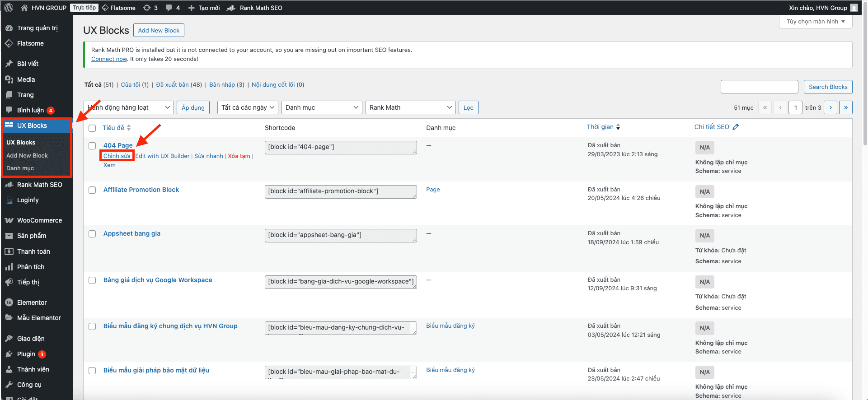Click the pencil icon beside Chi tiết SEO
Viewport: 868px width, 400px height.
pos(736,127)
